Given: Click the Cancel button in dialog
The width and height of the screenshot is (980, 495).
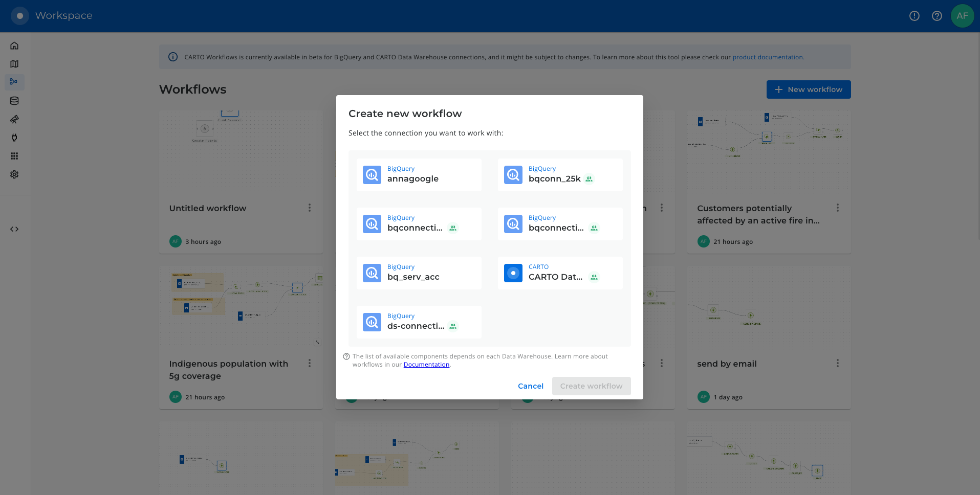Looking at the screenshot, I should tap(531, 386).
